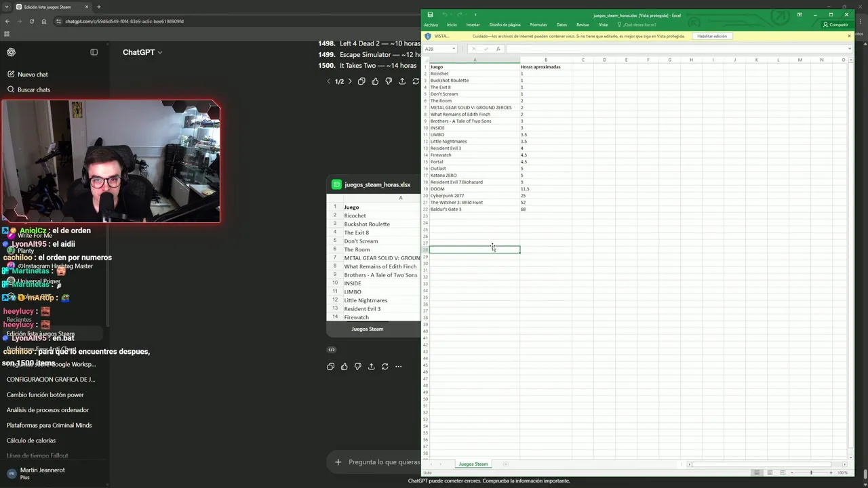868x488 pixels.
Task: Click the zoom out minus in Excel
Action: point(793,472)
